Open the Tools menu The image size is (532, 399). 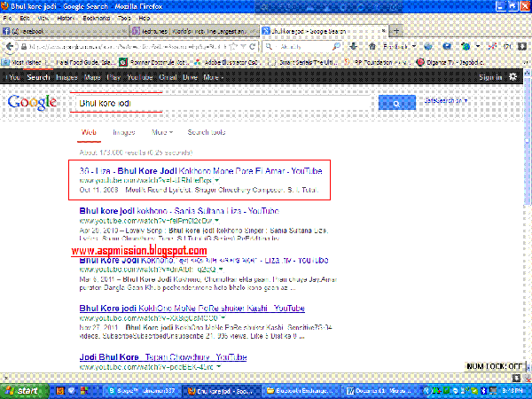click(124, 19)
